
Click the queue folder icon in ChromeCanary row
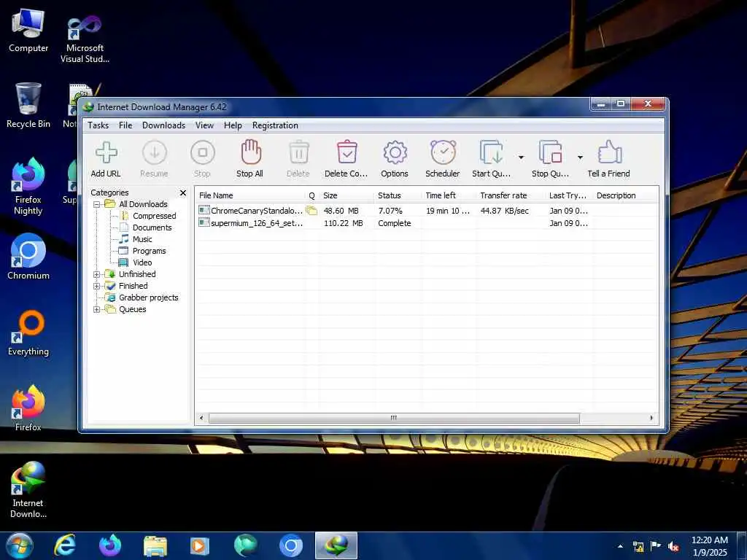(x=311, y=211)
